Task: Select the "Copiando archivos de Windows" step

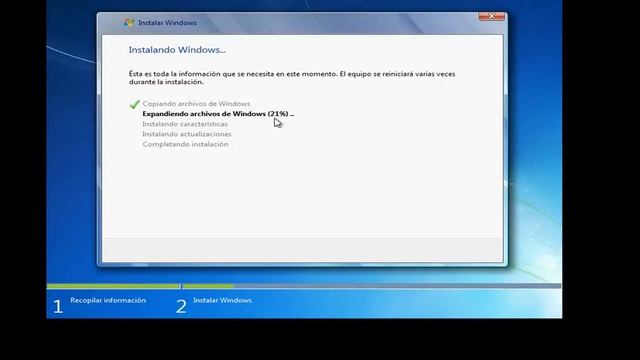Action: pyautogui.click(x=196, y=104)
